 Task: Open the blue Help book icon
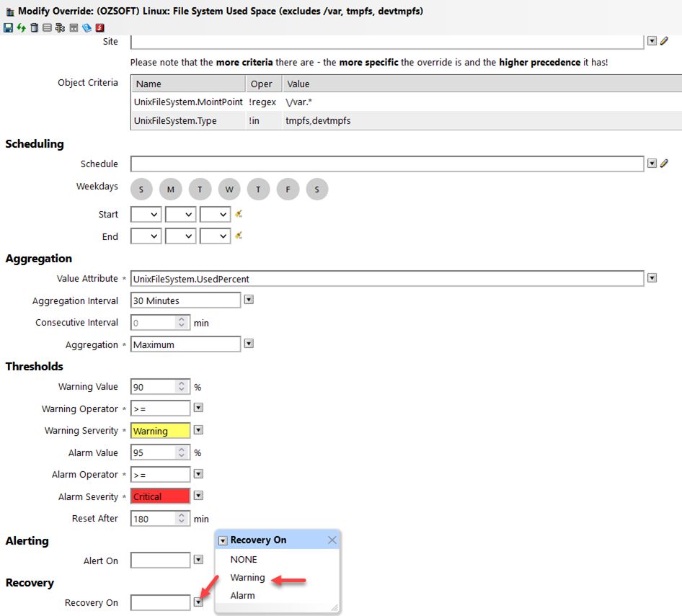(87, 27)
